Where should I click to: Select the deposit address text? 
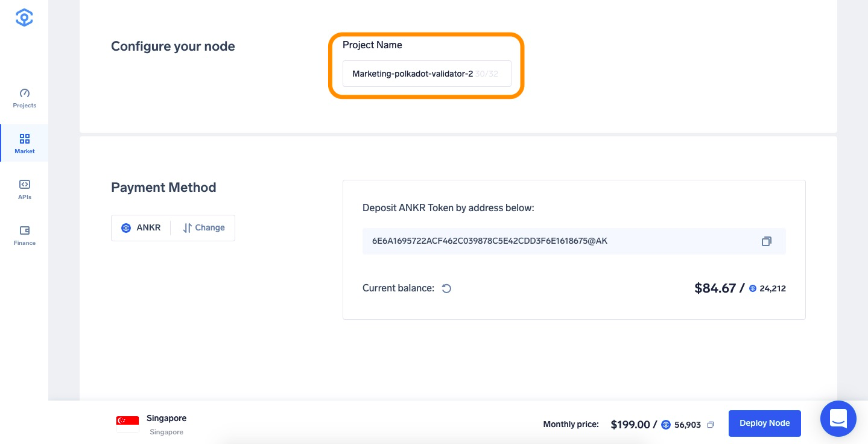pos(489,241)
